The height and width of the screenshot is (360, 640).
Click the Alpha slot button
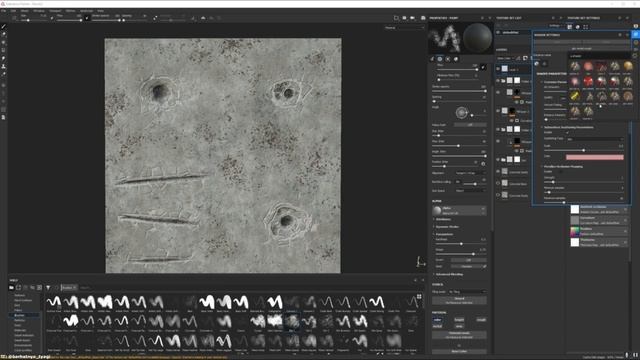click(x=459, y=210)
